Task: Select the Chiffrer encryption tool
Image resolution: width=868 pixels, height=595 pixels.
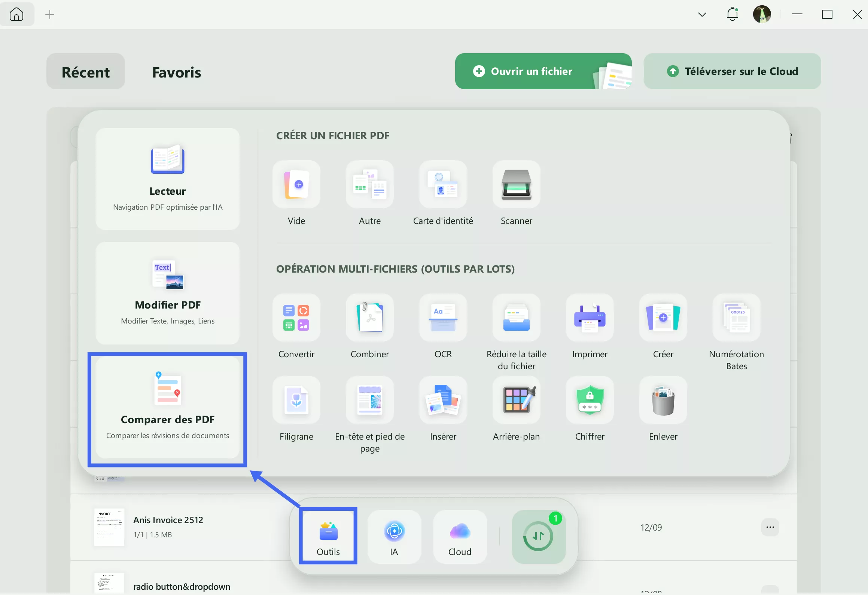Action: [590, 400]
